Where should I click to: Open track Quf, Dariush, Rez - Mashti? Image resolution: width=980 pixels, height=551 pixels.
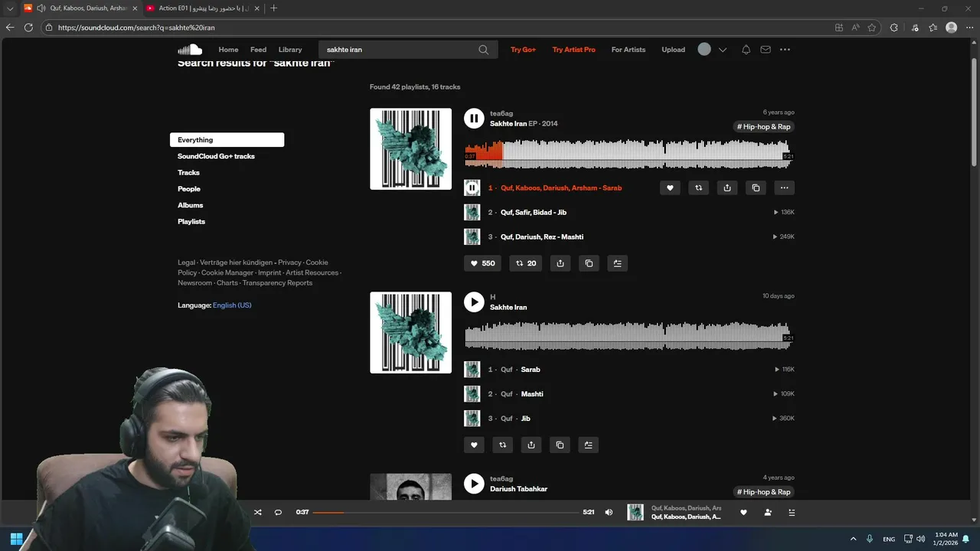(x=542, y=236)
